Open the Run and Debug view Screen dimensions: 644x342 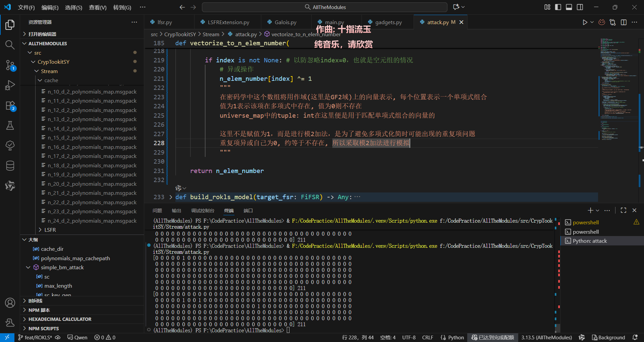[x=10, y=85]
